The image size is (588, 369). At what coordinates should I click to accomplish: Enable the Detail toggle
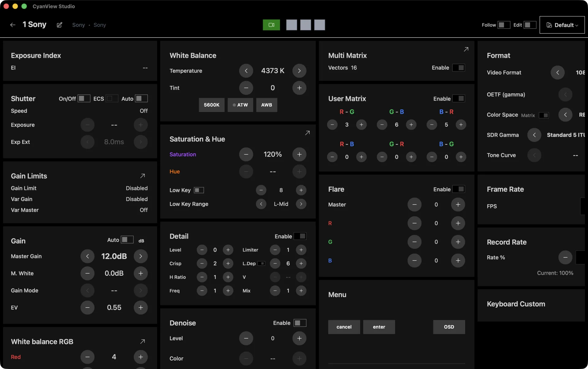coord(300,236)
